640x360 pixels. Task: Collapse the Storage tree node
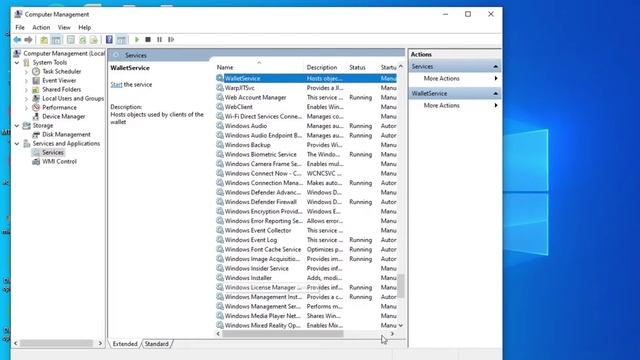click(17, 125)
